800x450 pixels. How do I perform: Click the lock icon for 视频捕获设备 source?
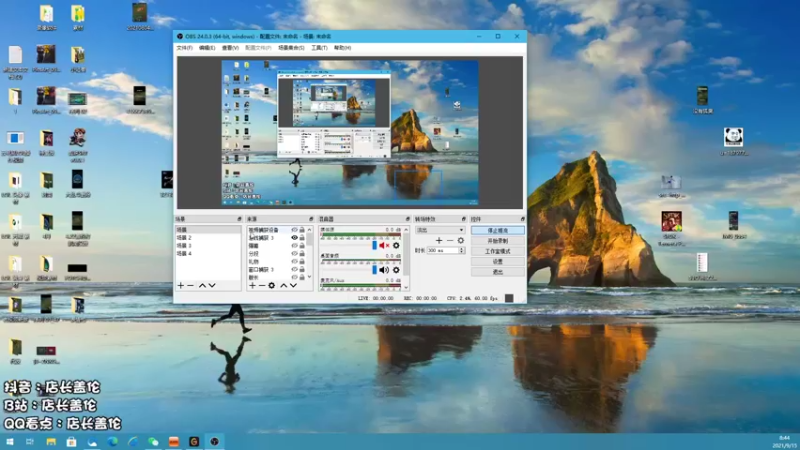pyautogui.click(x=302, y=230)
